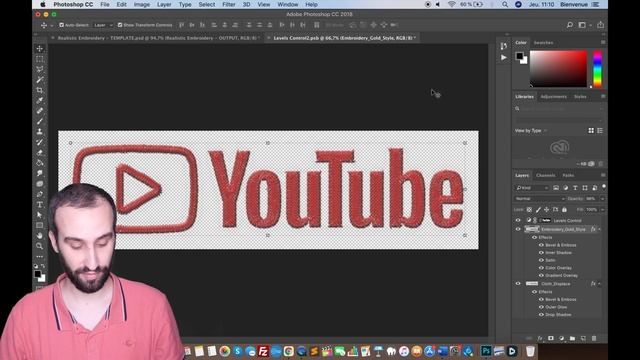Image resolution: width=640 pixels, height=360 pixels.
Task: Toggle Inner Shadow effect visibility
Action: click(541, 253)
